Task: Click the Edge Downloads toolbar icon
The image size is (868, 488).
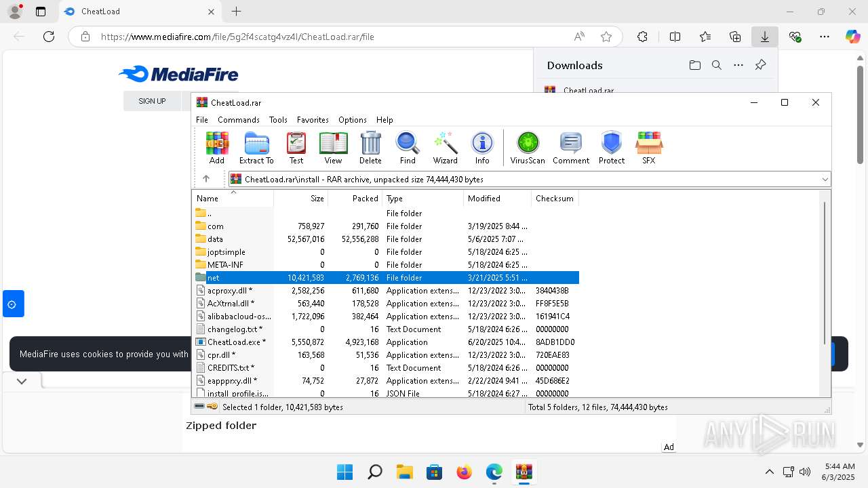Action: [x=765, y=37]
